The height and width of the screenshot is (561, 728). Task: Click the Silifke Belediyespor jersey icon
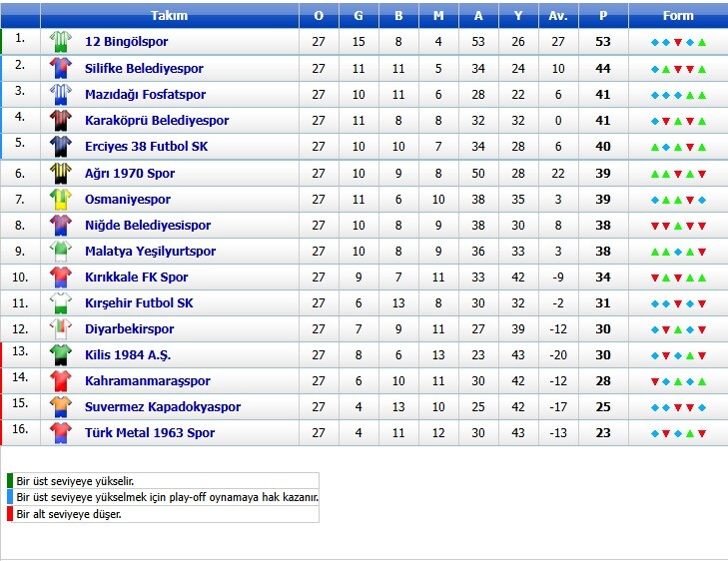coord(61,68)
